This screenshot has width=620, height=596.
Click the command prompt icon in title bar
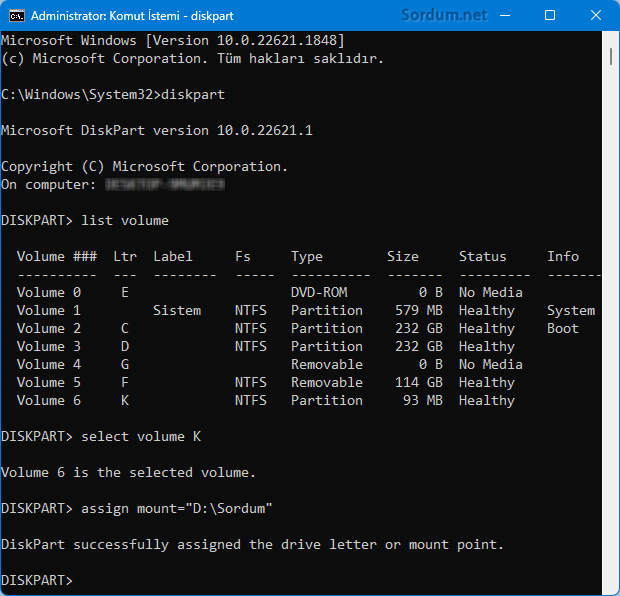17,16
